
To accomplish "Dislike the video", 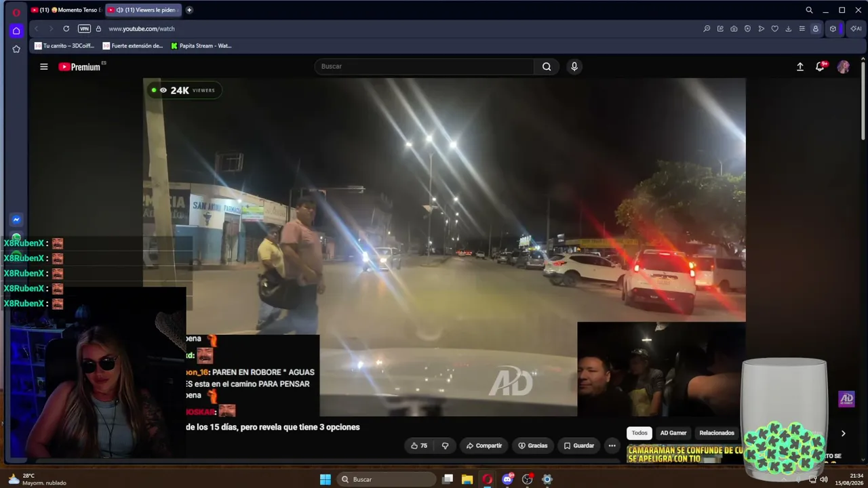I will coord(445,446).
